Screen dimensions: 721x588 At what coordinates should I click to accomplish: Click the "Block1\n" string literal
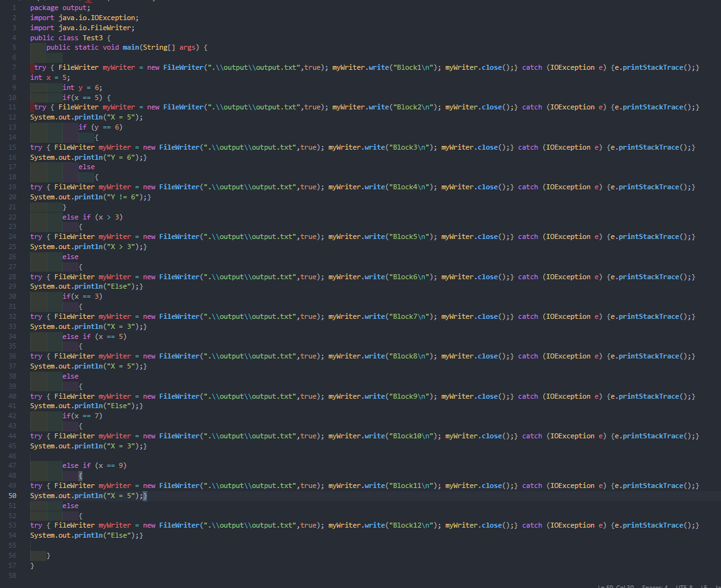tap(413, 67)
